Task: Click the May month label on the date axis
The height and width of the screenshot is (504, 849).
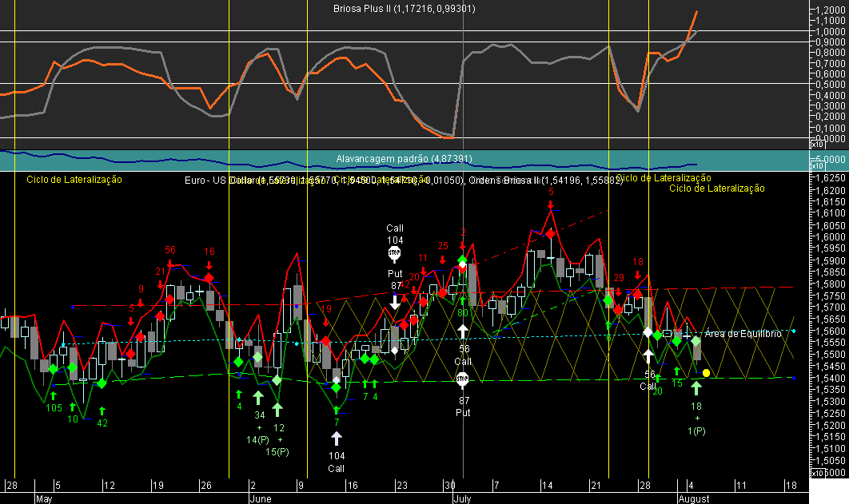Action: pyautogui.click(x=44, y=498)
